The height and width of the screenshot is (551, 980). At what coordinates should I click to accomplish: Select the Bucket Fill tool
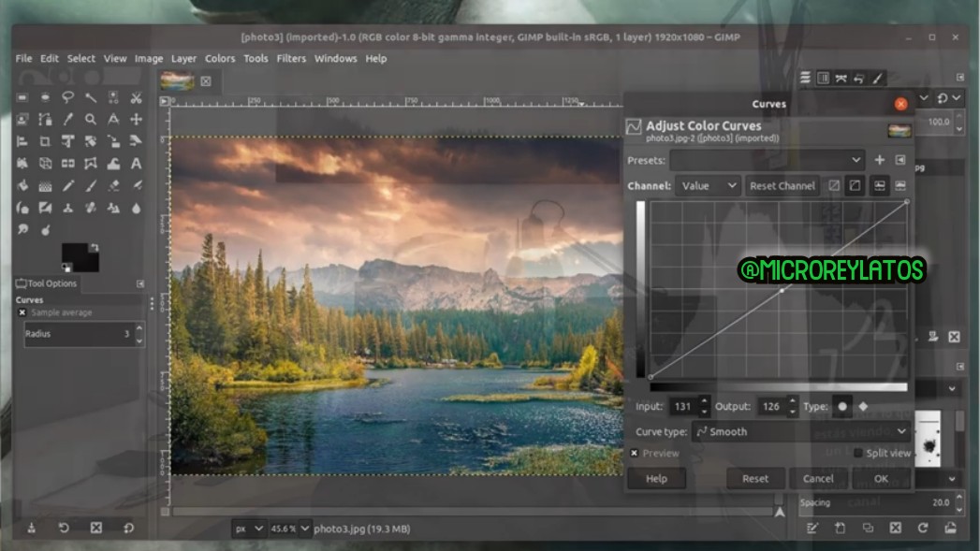(22, 185)
